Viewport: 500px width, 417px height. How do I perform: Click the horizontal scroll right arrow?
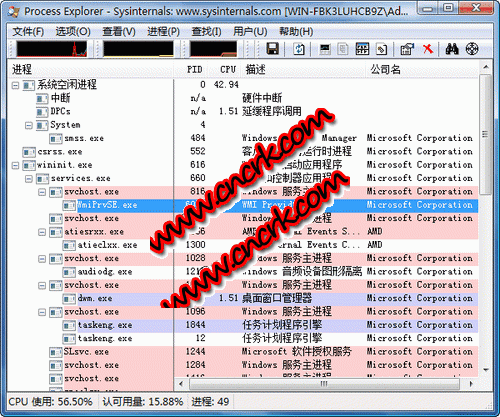pyautogui.click(x=471, y=384)
